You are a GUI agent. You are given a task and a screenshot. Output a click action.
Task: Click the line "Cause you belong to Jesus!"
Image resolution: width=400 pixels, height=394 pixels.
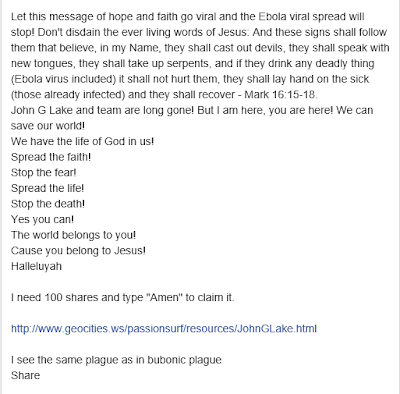click(x=78, y=251)
